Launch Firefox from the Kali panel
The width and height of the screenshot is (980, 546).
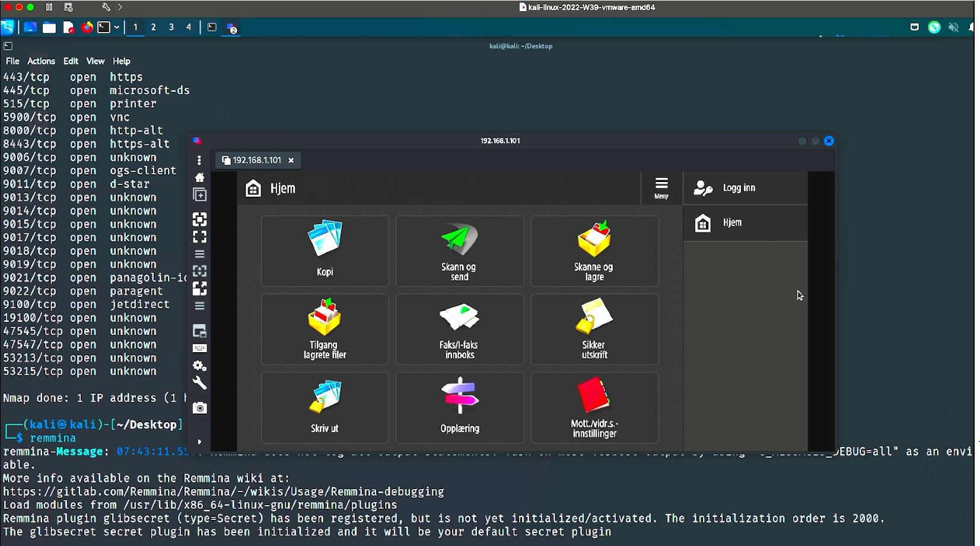87,27
